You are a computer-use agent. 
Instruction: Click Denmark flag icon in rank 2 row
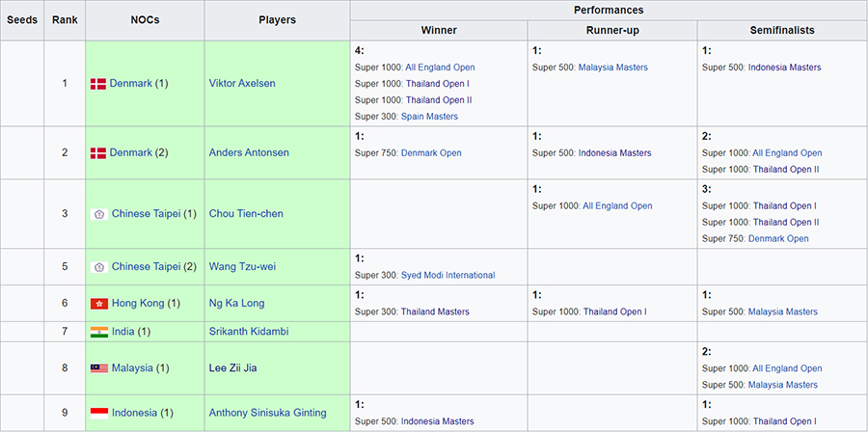(98, 153)
